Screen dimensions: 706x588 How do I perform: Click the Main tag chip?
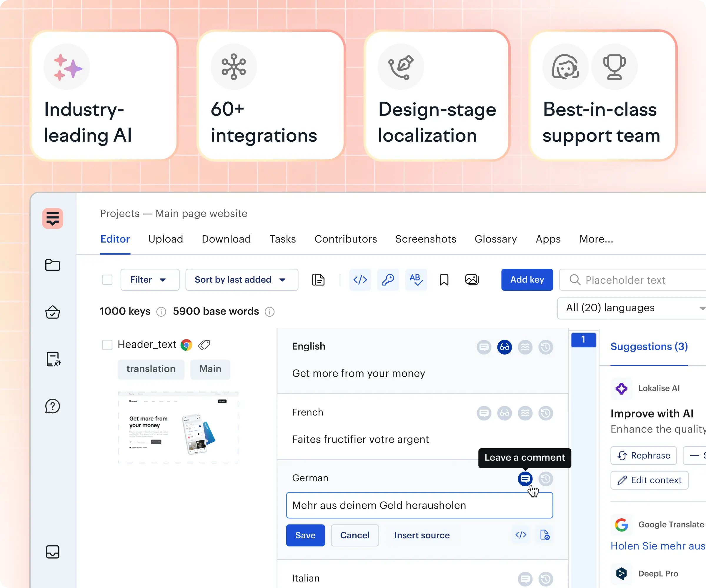pyautogui.click(x=210, y=369)
